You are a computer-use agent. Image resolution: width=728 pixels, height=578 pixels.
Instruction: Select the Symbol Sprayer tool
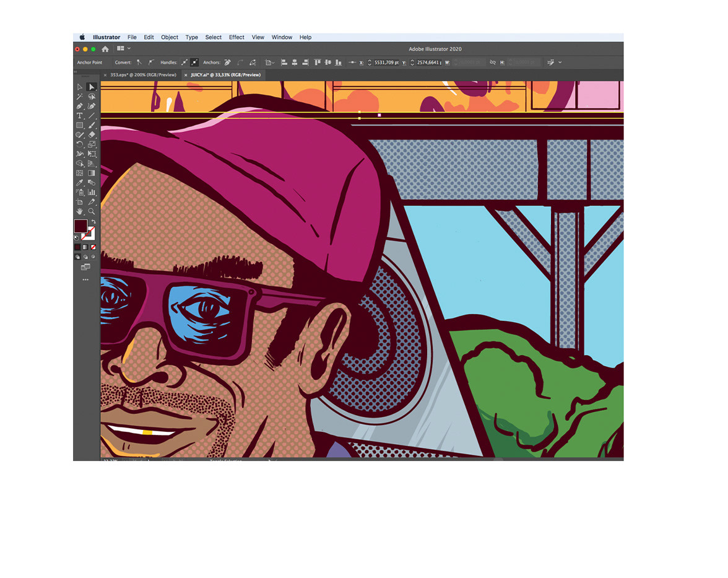(x=79, y=192)
